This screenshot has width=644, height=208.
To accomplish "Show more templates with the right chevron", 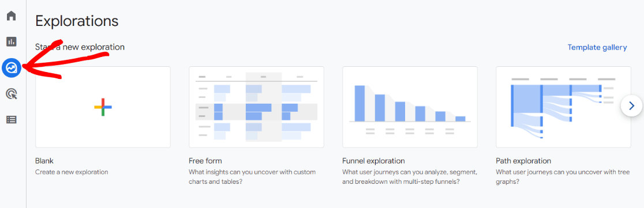I will click(x=631, y=106).
